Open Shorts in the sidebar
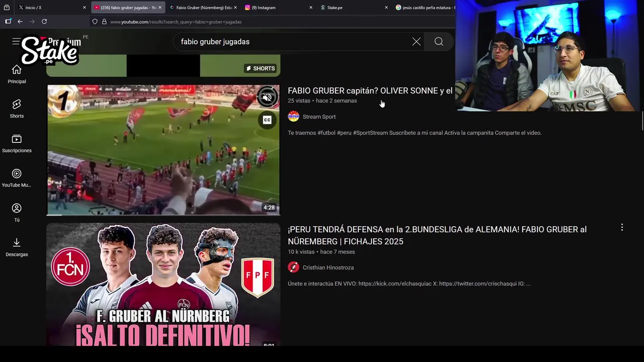Screen dimensions: 644x362 click(17, 109)
